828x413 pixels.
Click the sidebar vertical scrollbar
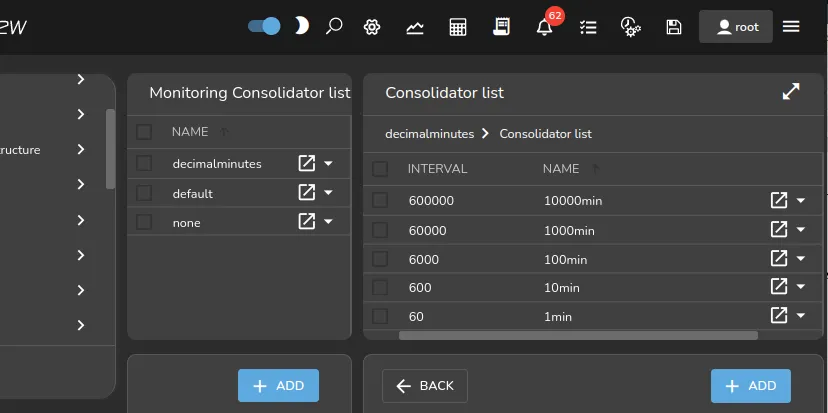pos(110,149)
